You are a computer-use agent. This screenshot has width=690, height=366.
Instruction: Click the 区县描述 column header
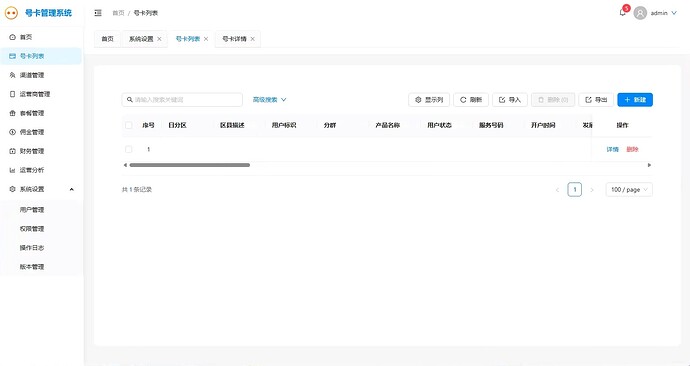[232, 125]
